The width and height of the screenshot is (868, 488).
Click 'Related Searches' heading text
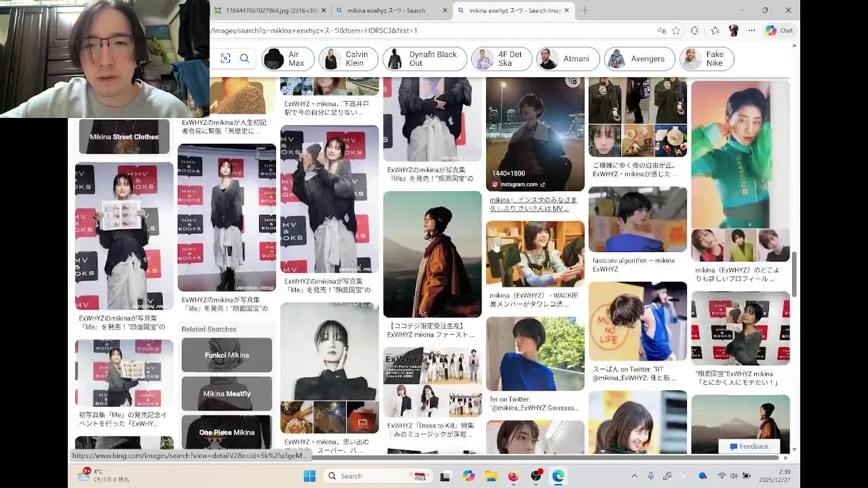pos(209,329)
